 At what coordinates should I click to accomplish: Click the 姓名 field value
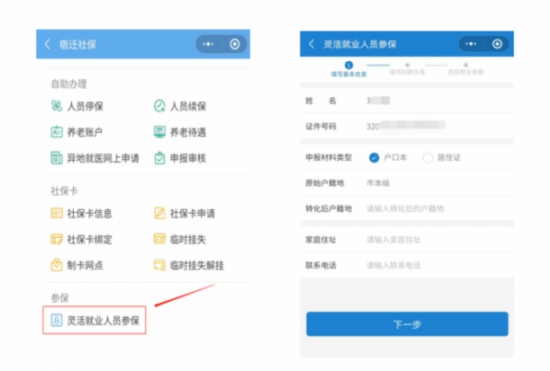click(378, 101)
